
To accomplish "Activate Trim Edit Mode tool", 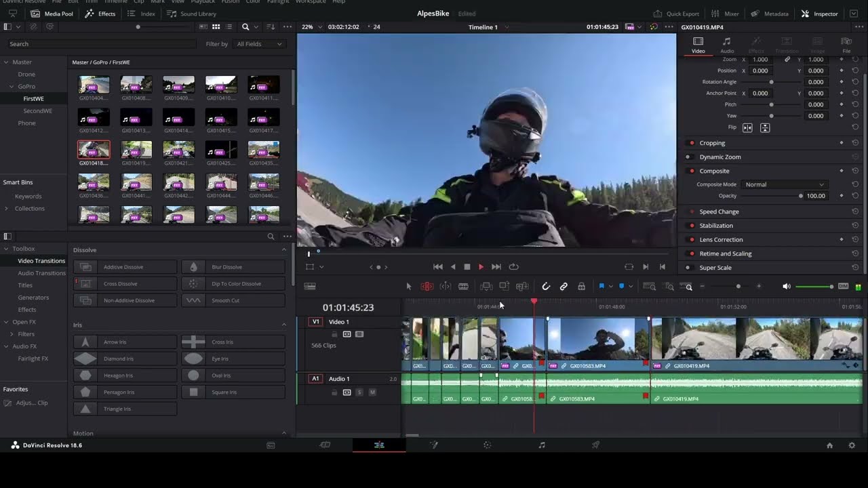I will point(427,287).
